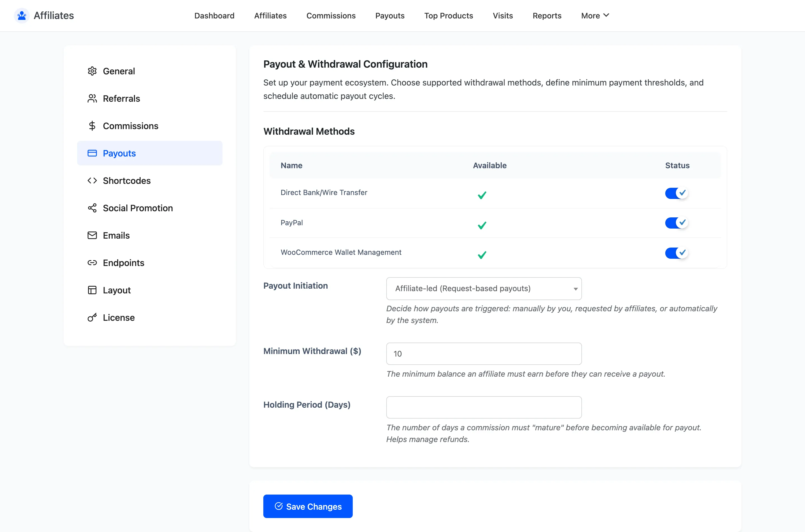Image resolution: width=805 pixels, height=532 pixels.
Task: Open the Payout Initiation dropdown
Action: [x=484, y=289]
